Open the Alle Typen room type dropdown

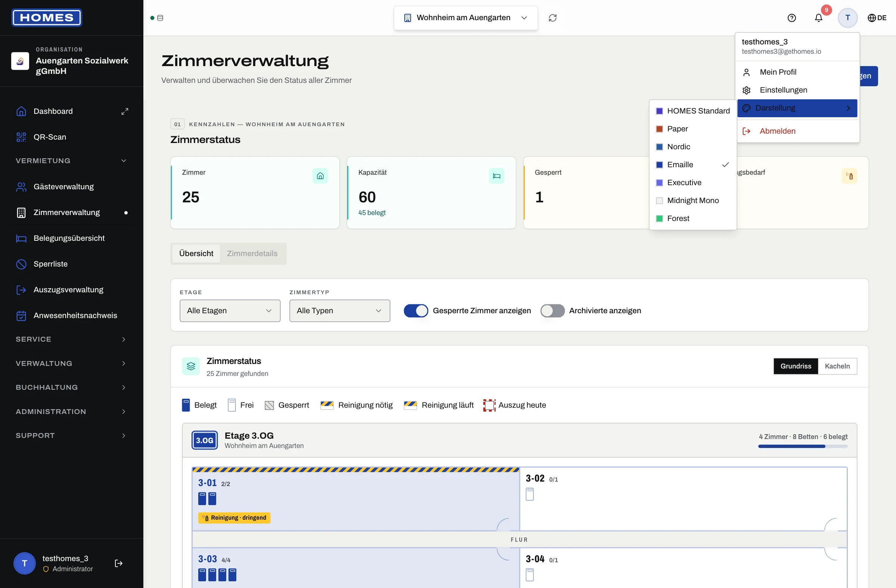(x=340, y=311)
